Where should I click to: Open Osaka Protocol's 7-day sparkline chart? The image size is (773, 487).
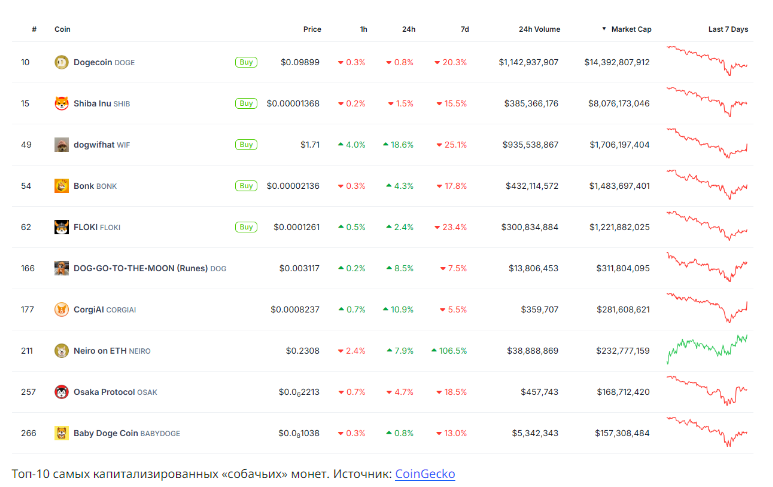pos(707,391)
